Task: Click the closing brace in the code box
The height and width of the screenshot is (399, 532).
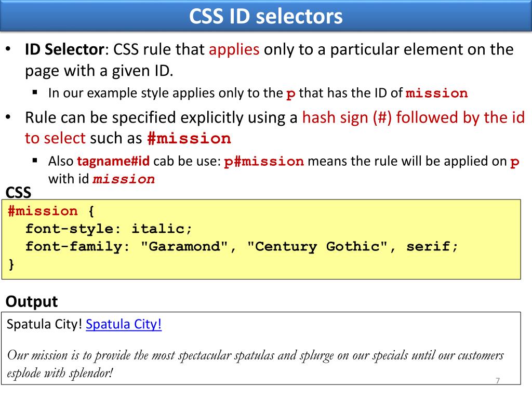Action: [x=11, y=264]
